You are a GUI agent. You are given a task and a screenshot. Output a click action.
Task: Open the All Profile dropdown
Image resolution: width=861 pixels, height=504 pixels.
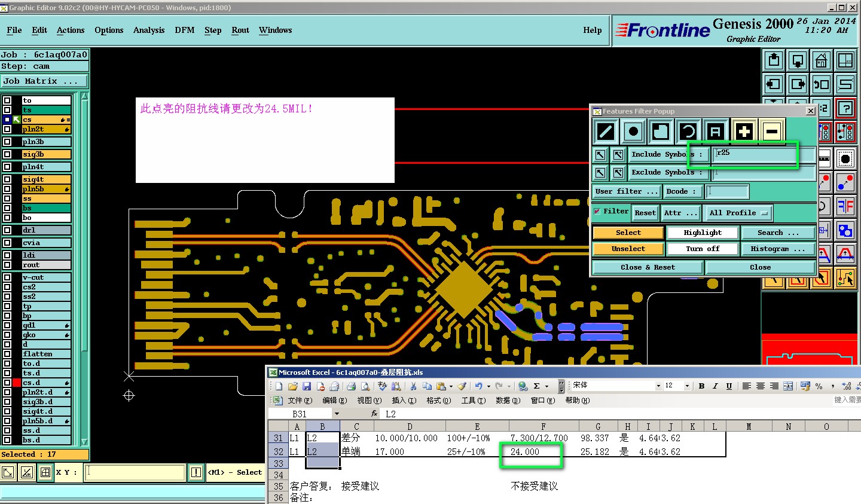[x=738, y=213]
